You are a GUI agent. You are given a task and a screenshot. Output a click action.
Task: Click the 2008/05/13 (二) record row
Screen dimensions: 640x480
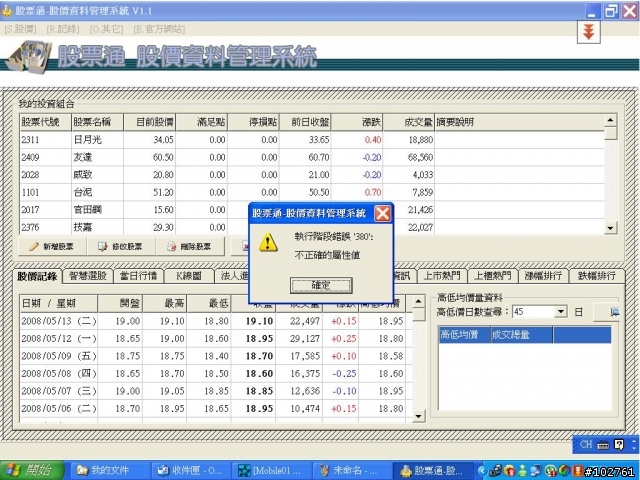(216, 321)
